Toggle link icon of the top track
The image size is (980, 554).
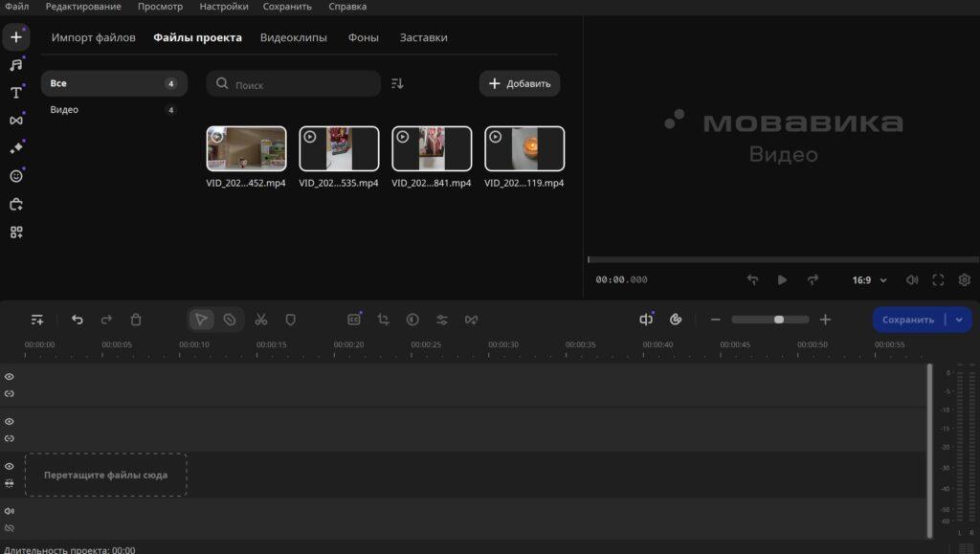tap(10, 394)
